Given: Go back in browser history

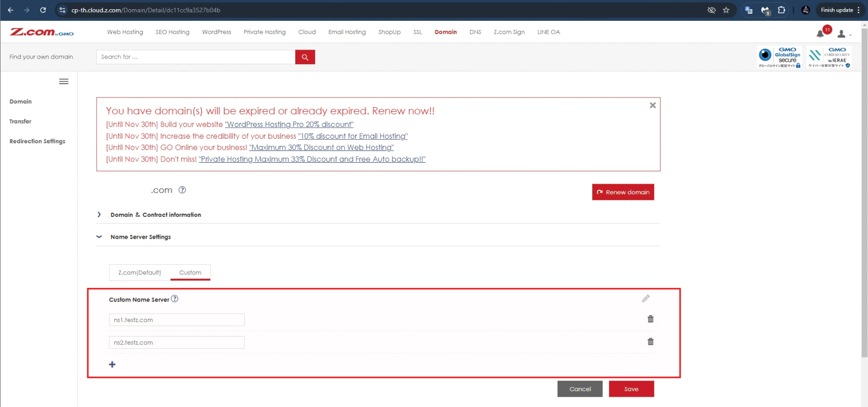Looking at the screenshot, I should point(11,10).
